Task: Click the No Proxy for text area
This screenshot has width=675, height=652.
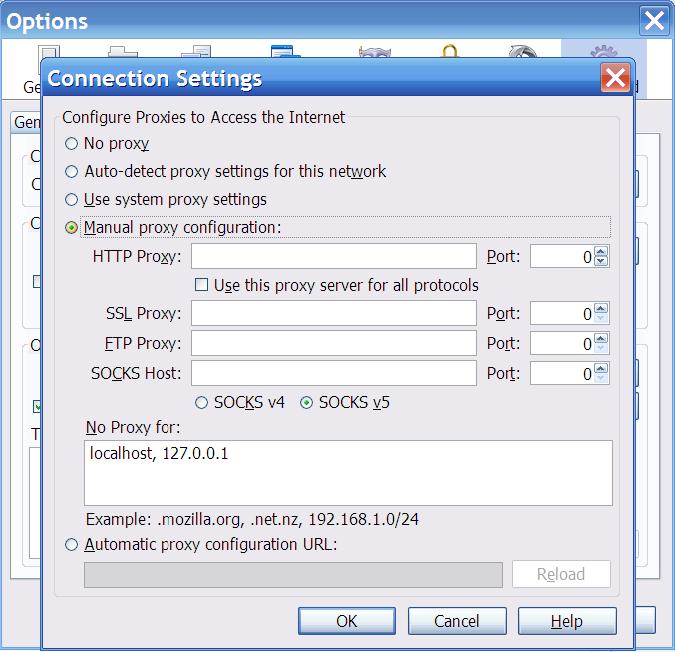Action: pyautogui.click(x=348, y=473)
